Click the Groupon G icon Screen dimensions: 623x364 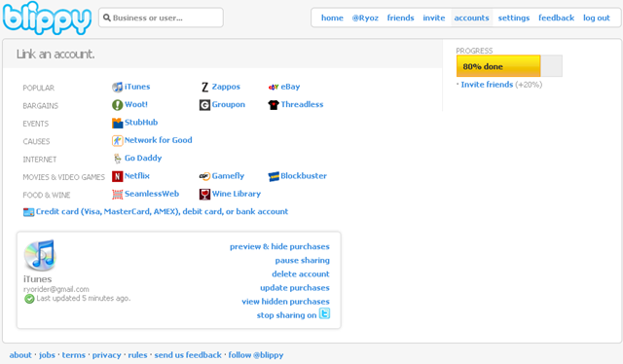point(204,105)
